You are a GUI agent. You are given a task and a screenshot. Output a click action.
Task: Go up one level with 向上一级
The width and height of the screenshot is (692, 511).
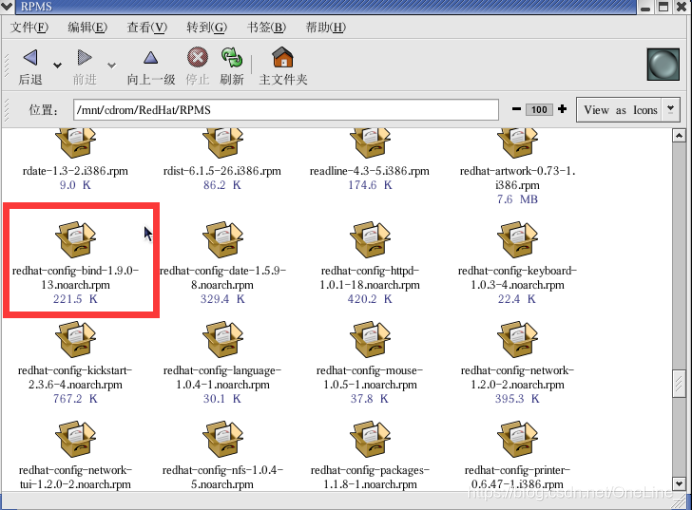(x=150, y=58)
